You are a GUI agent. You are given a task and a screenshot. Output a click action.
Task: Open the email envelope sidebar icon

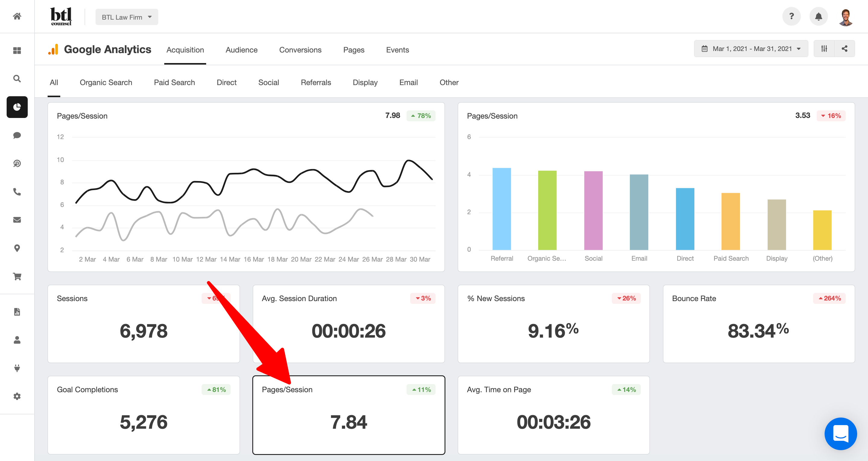[x=17, y=220]
